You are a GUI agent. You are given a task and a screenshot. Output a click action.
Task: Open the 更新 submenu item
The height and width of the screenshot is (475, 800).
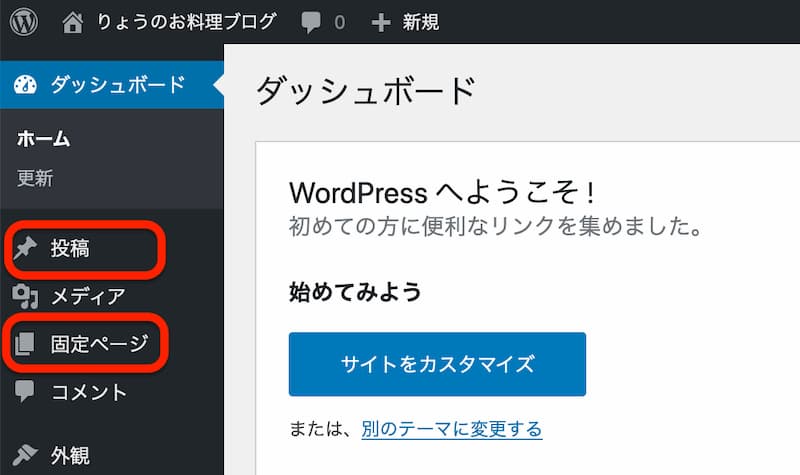click(35, 179)
